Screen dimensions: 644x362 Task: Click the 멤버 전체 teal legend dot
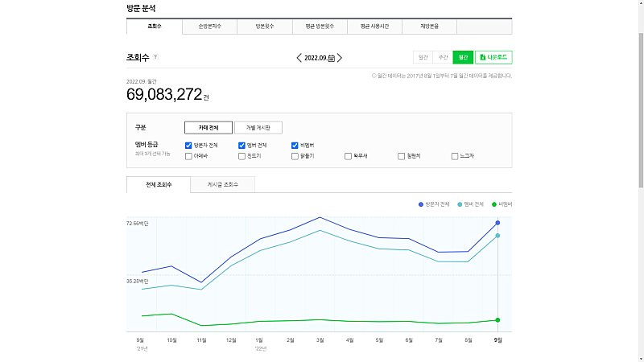pos(460,204)
